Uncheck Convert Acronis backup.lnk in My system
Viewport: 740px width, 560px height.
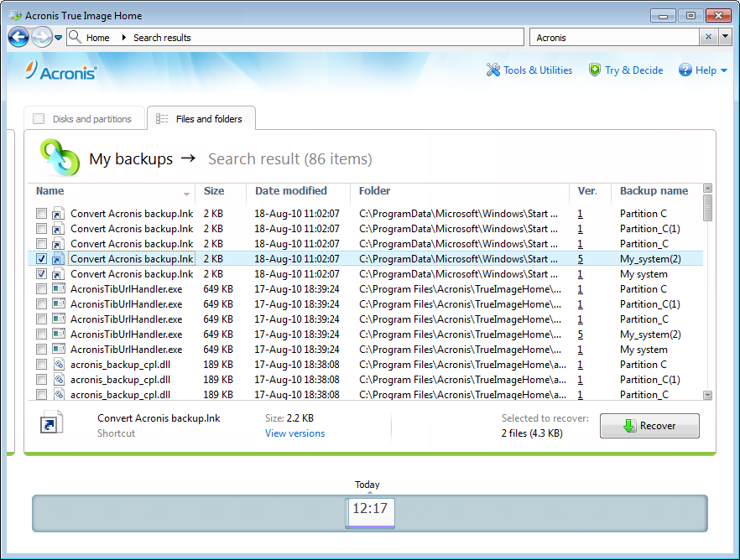click(x=42, y=274)
